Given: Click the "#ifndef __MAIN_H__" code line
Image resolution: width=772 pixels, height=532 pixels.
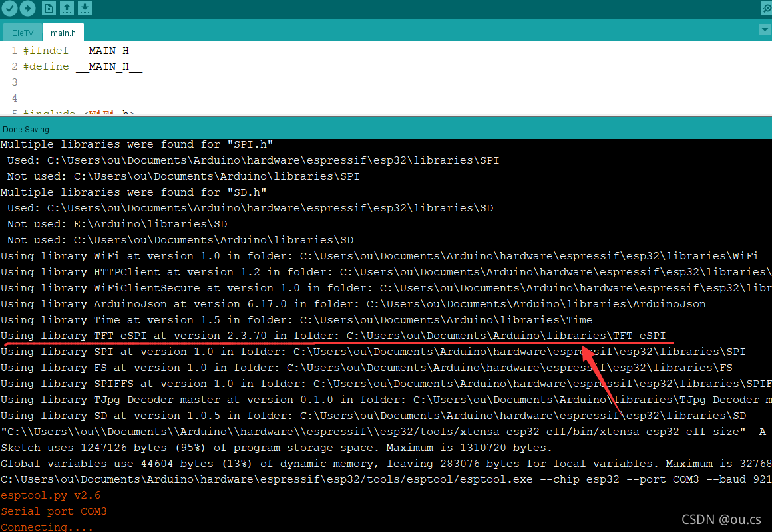Looking at the screenshot, I should pyautogui.click(x=83, y=51).
